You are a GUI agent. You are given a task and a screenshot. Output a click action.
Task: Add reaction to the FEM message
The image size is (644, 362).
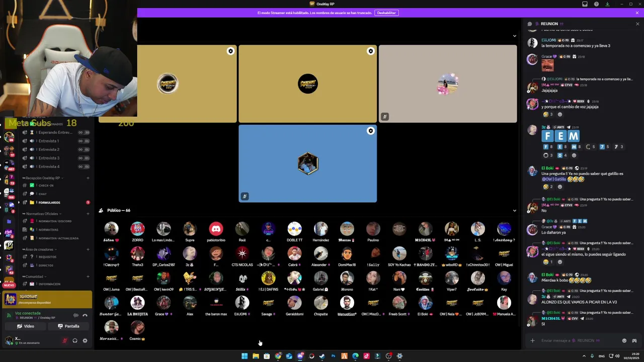574,155
